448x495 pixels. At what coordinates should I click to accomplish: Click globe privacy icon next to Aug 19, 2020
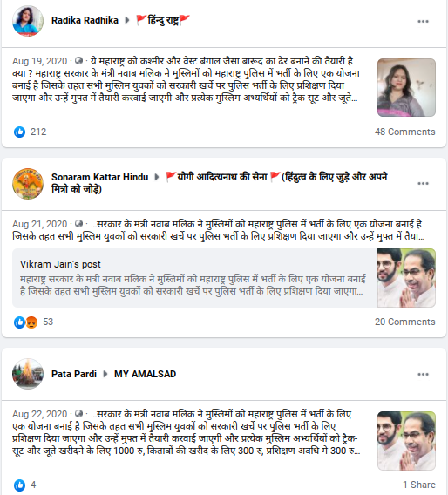pos(78,61)
